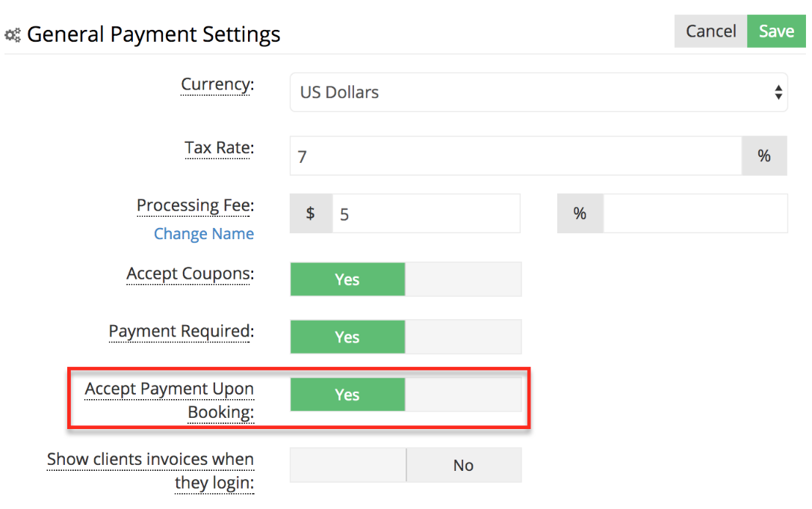Cancel changes to payment settings
The image size is (812, 509).
click(x=710, y=31)
